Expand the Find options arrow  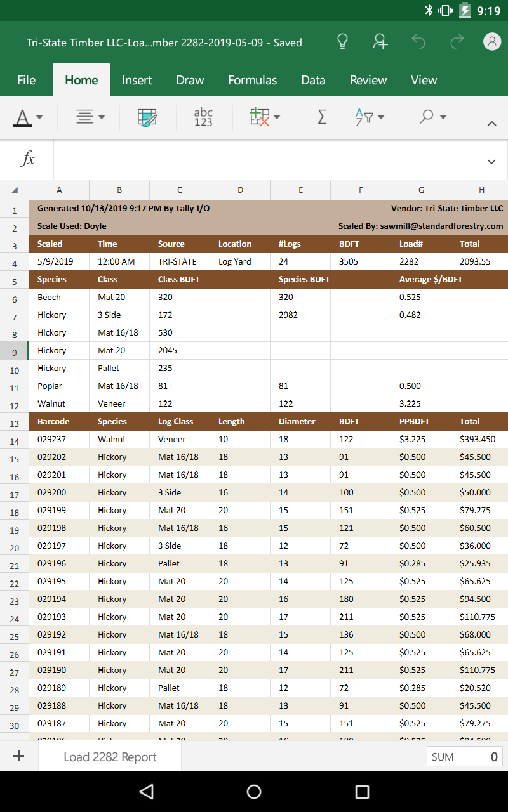pos(443,117)
